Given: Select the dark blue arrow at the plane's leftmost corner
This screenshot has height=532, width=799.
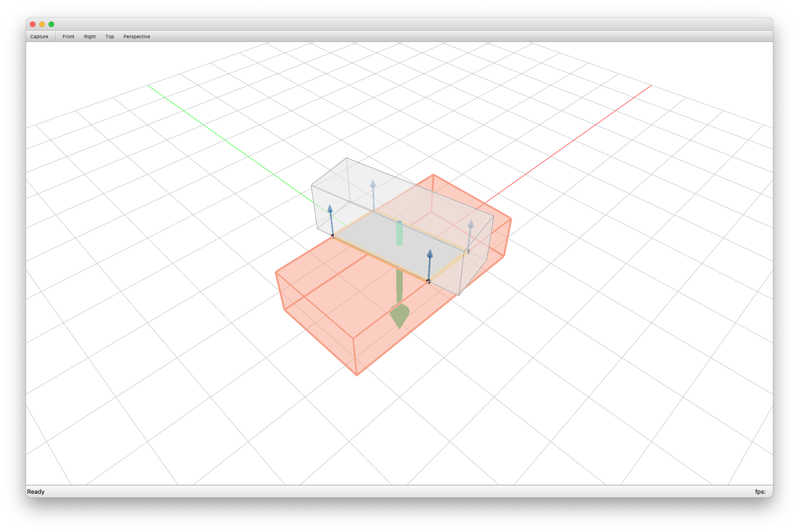Looking at the screenshot, I should 331,220.
